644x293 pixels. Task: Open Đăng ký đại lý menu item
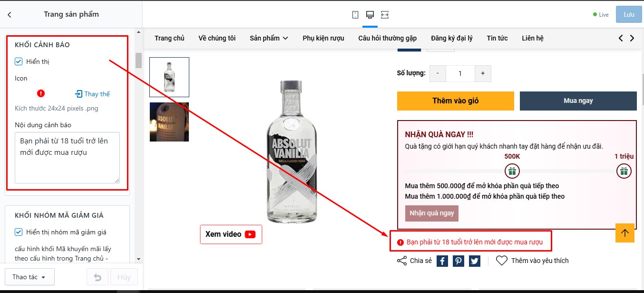coord(452,38)
